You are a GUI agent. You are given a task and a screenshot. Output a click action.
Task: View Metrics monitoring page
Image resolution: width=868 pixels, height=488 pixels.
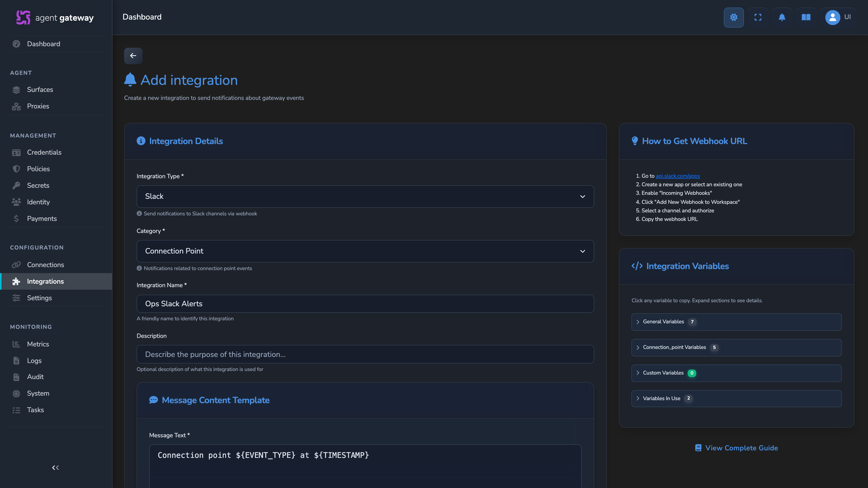tap(56, 344)
